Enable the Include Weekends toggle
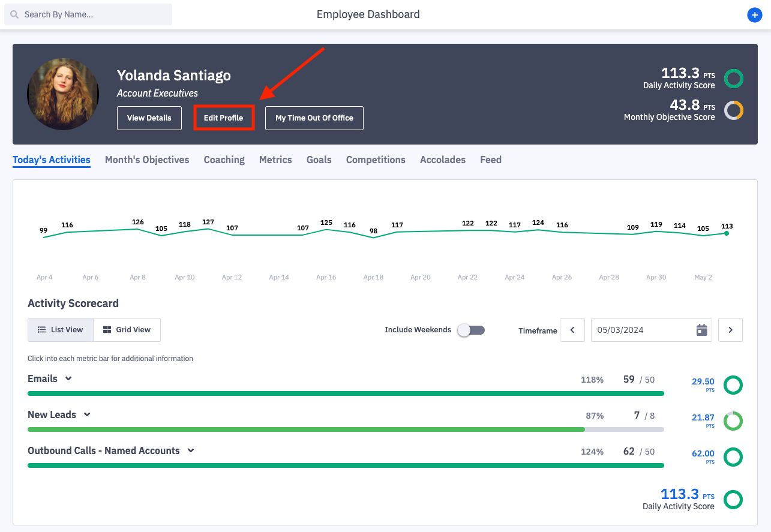The image size is (771, 532). (471, 330)
